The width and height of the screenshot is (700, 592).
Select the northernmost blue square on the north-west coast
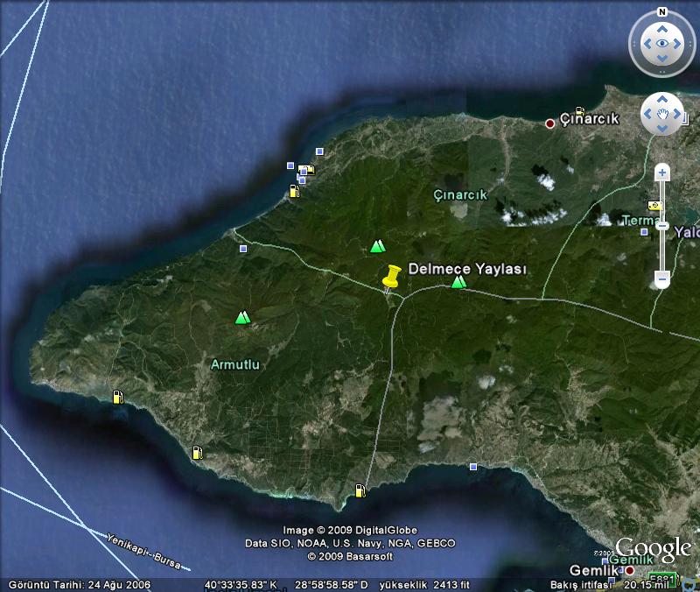click(319, 152)
